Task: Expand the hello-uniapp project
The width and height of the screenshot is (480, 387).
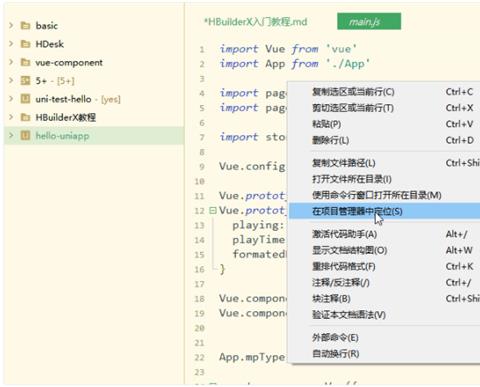Action: (11, 136)
